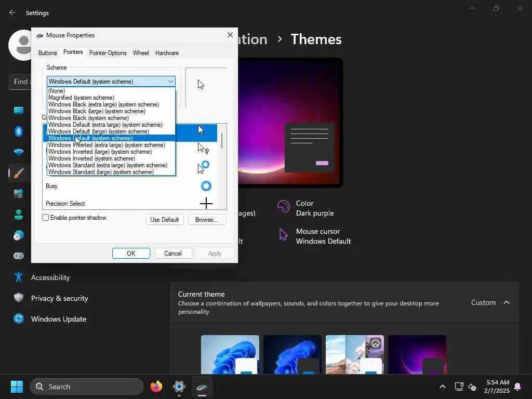Go back with the Settings arrow
Viewport: 532px width, 399px height.
pyautogui.click(x=12, y=12)
